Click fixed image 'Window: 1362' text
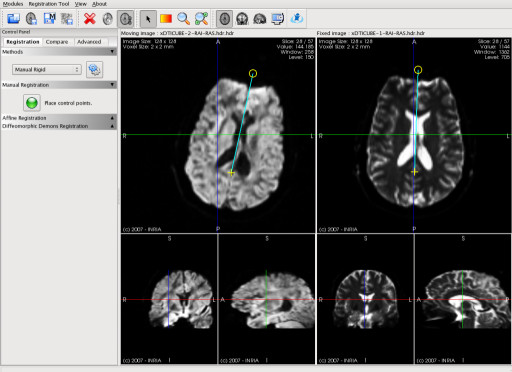 (x=492, y=52)
